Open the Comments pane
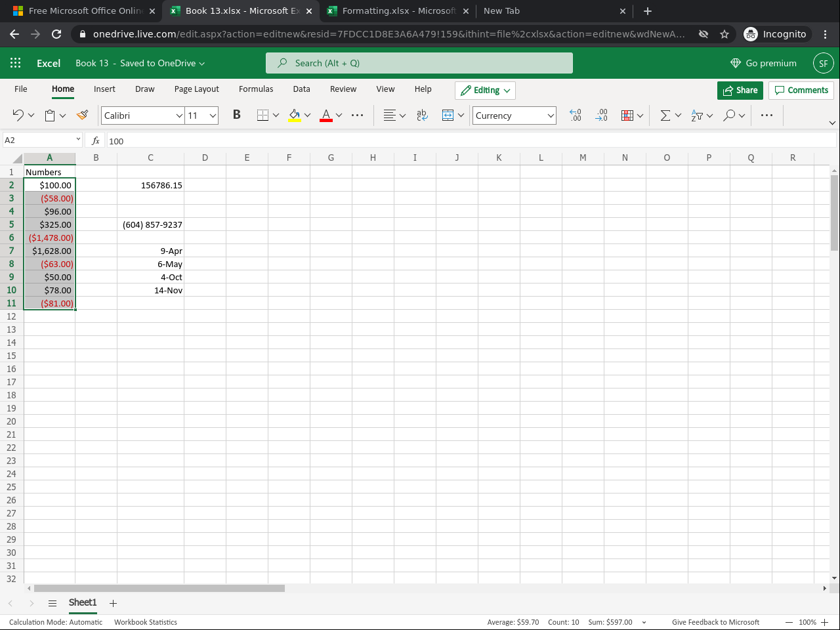The height and width of the screenshot is (630, 840). (x=801, y=91)
